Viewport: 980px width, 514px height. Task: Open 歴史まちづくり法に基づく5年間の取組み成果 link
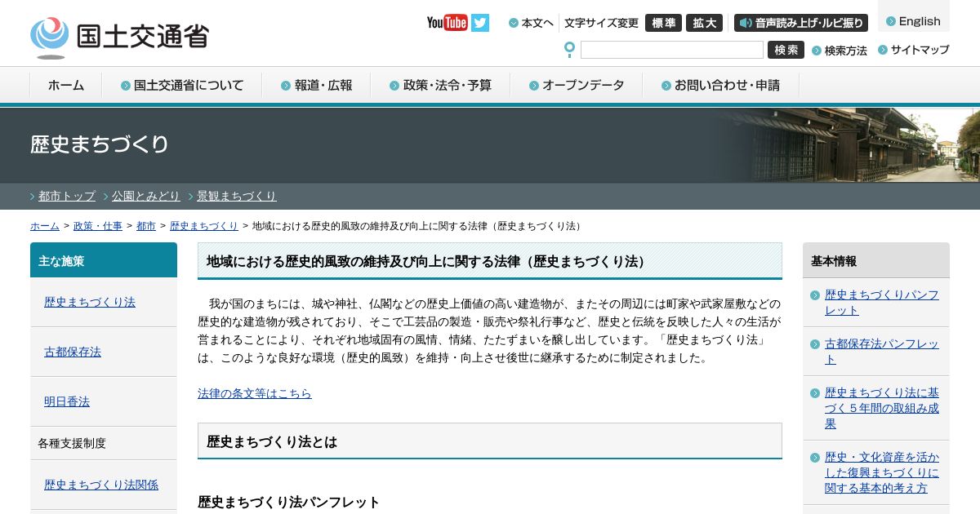click(882, 408)
